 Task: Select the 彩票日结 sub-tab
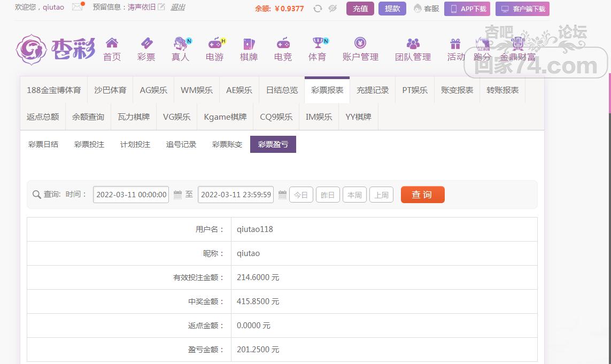tap(43, 144)
